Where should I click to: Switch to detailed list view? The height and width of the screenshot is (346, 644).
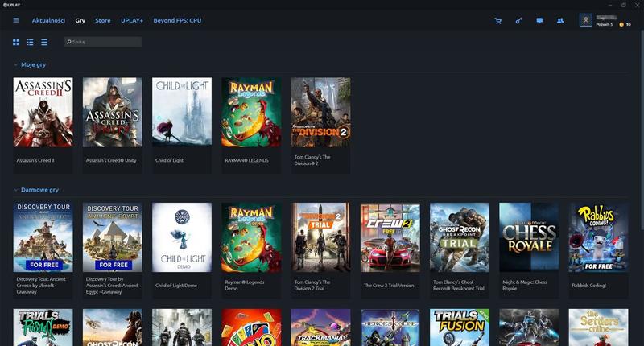coord(30,42)
